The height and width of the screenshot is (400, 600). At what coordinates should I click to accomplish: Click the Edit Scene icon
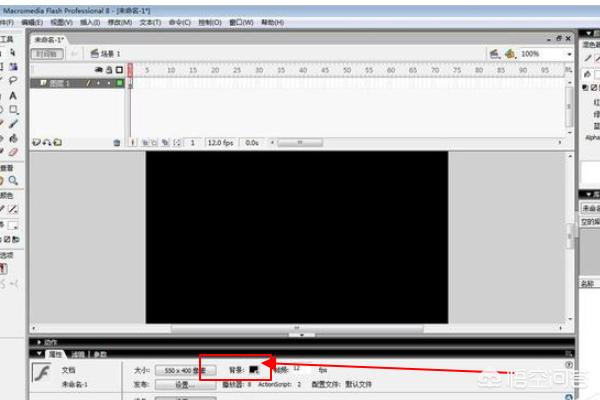pos(493,53)
